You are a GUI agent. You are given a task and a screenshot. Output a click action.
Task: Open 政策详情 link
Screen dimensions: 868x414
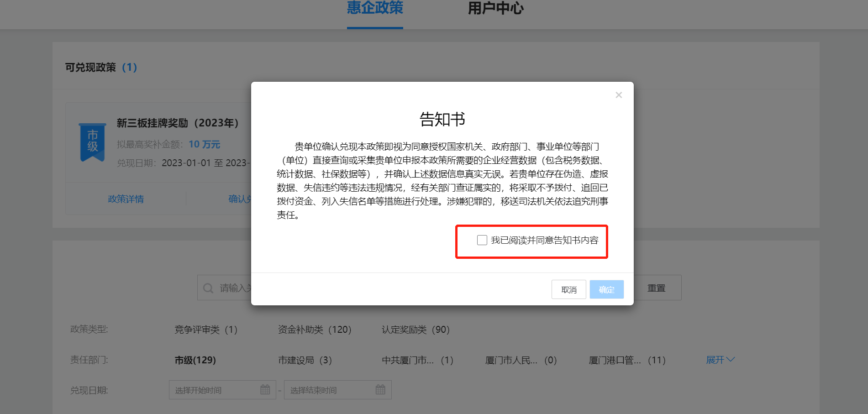tap(126, 199)
